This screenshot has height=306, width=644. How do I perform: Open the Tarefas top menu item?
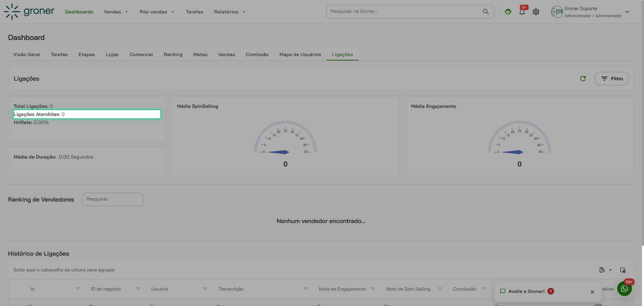pos(195,12)
